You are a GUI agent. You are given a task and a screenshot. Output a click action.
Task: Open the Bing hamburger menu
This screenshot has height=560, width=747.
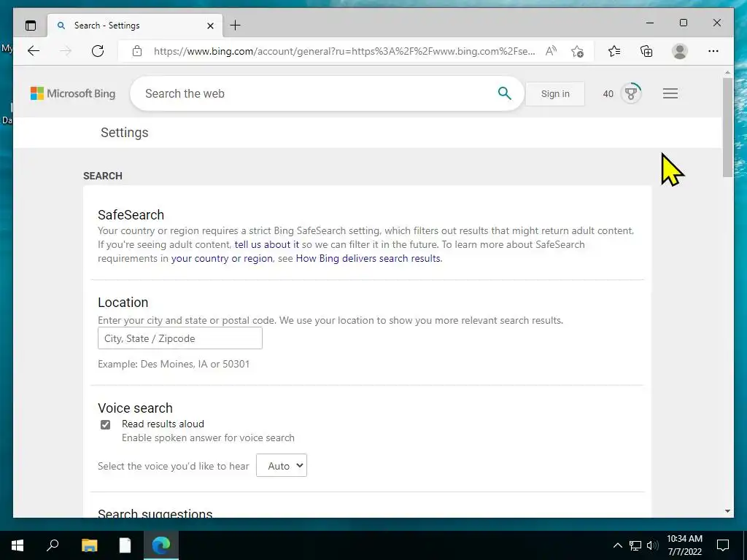670,93
